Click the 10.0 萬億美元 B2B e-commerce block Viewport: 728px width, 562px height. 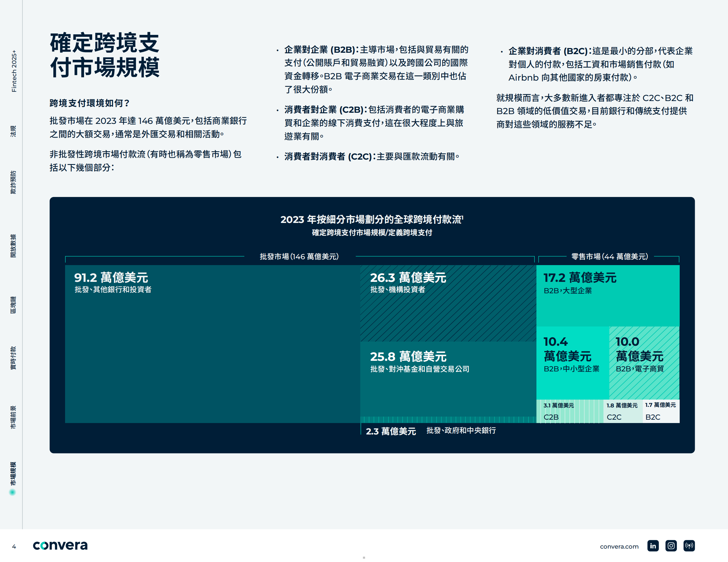pyautogui.click(x=644, y=362)
